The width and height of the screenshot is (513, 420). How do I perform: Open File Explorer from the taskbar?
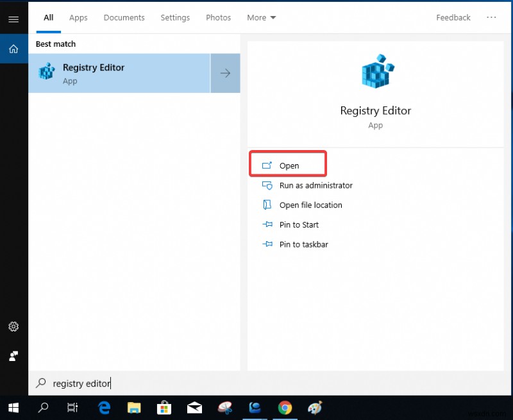[x=134, y=408]
